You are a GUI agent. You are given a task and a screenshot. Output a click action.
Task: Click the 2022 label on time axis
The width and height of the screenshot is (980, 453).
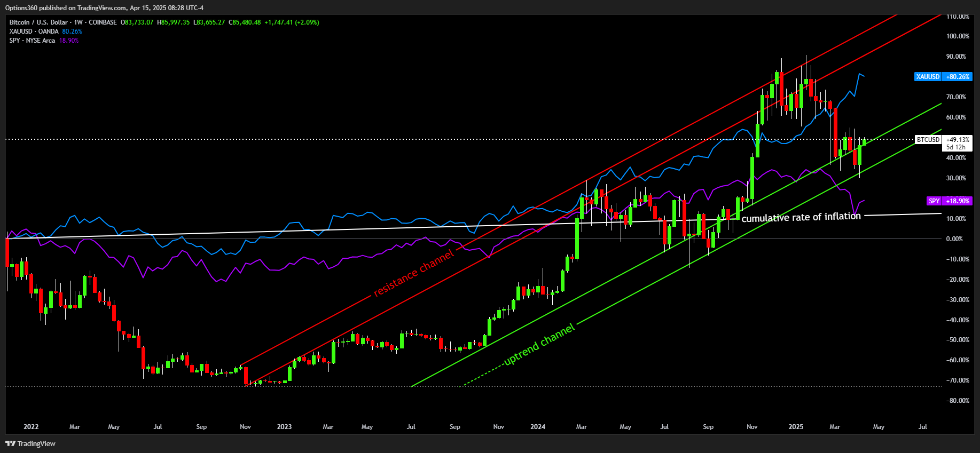click(x=31, y=427)
